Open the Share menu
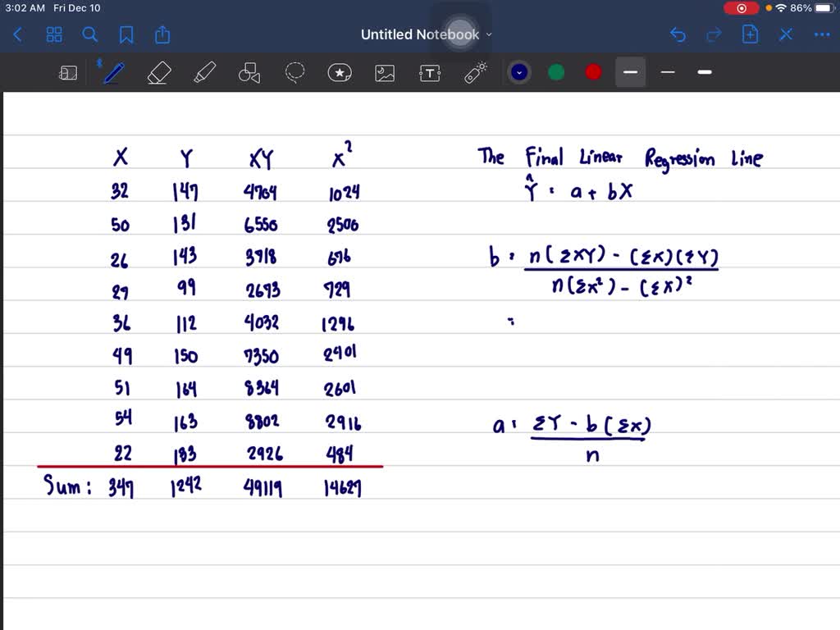Image resolution: width=840 pixels, height=630 pixels. (x=162, y=34)
